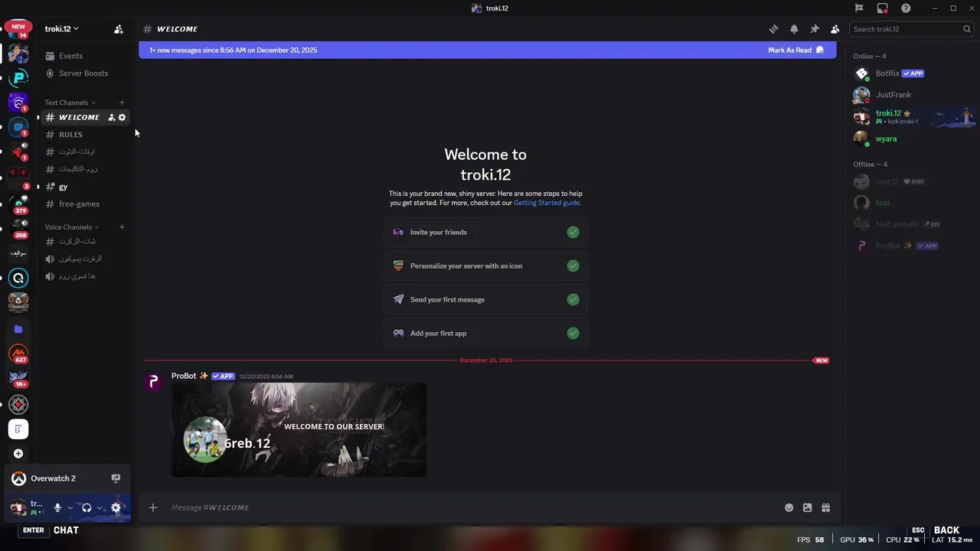The image size is (980, 551).
Task: Open the blue P server icon
Action: click(18, 77)
